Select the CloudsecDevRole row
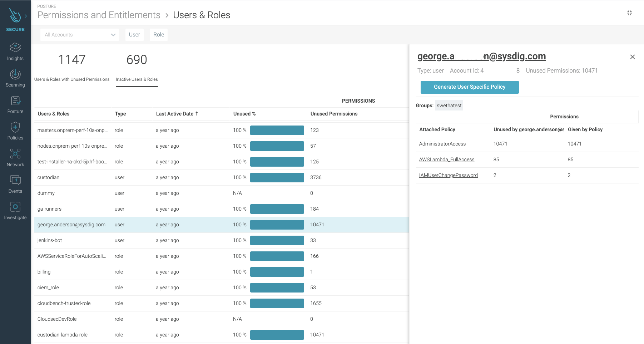The height and width of the screenshot is (344, 644). [222, 319]
